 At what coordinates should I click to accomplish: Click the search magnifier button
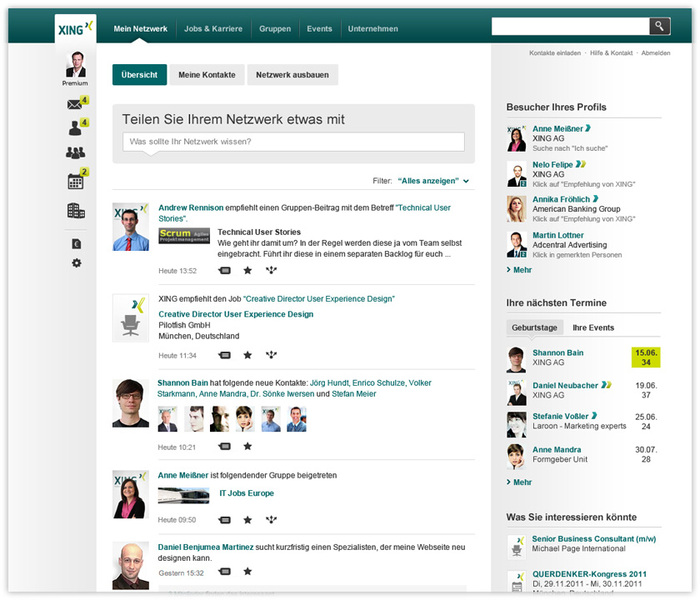click(x=659, y=27)
